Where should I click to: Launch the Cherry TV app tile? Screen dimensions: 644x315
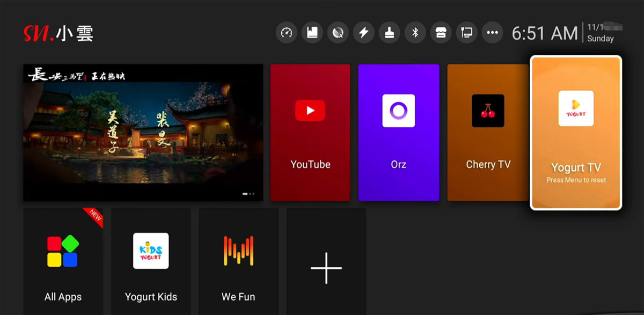pyautogui.click(x=488, y=133)
